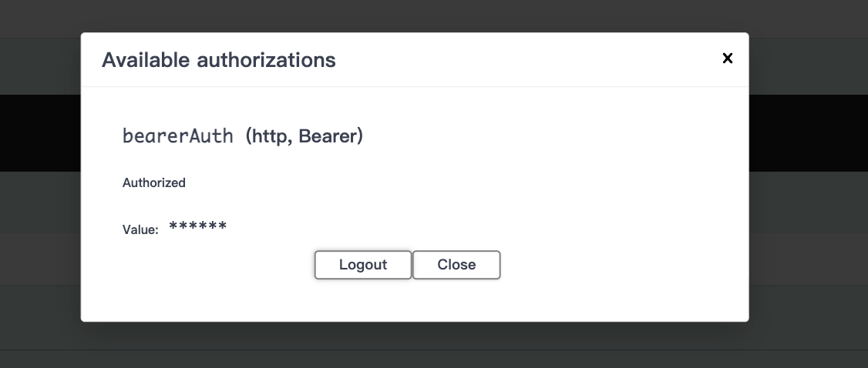Click the "Authorized" status text
Screen dimensions: 868x368
point(154,183)
